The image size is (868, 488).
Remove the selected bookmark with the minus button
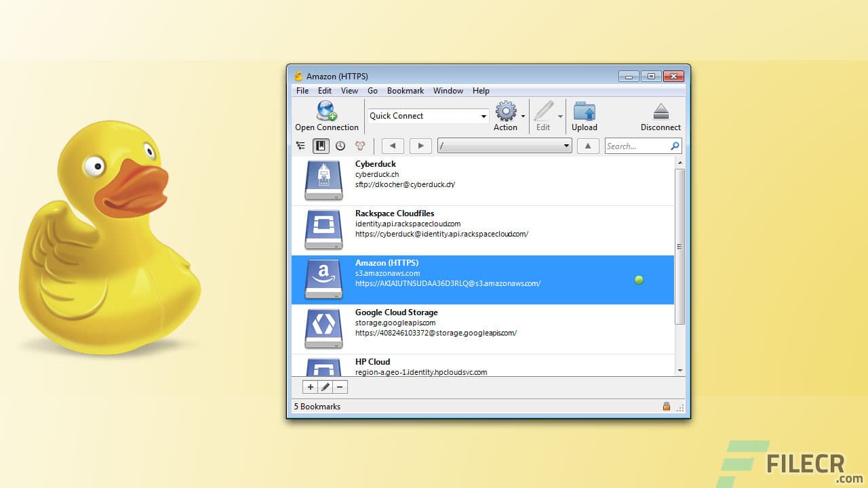tap(339, 386)
